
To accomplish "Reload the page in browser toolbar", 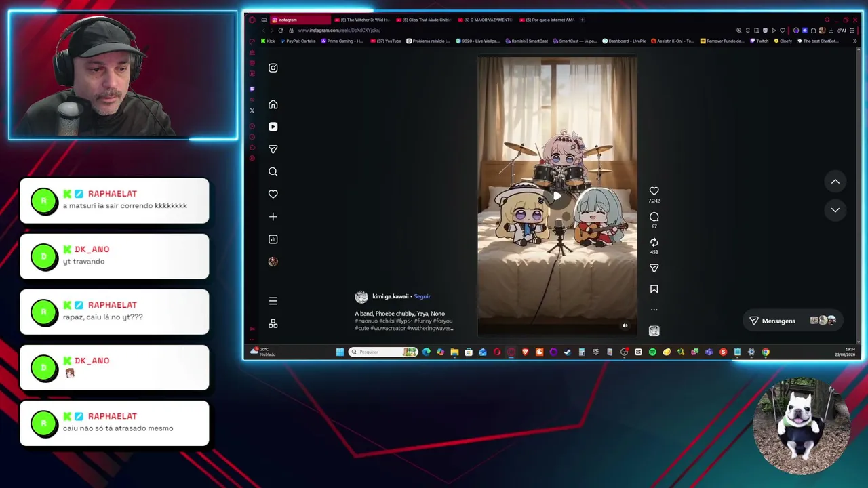I will pos(280,30).
